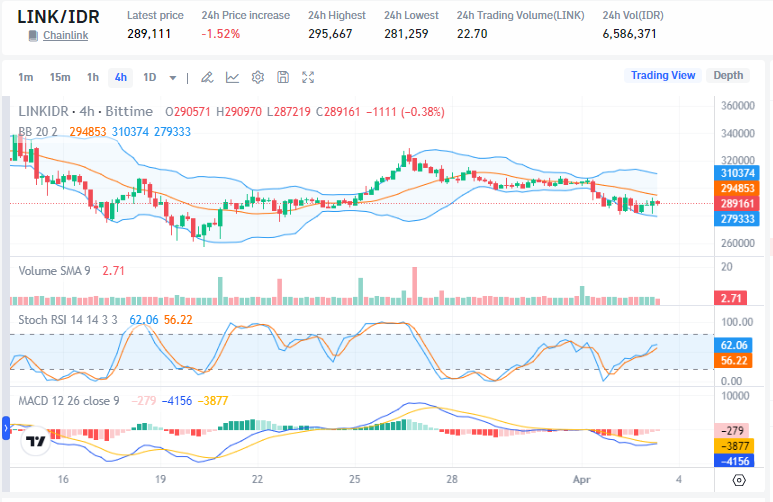Expand the timeframe dropdown arrow
773x502 pixels.
click(173, 78)
